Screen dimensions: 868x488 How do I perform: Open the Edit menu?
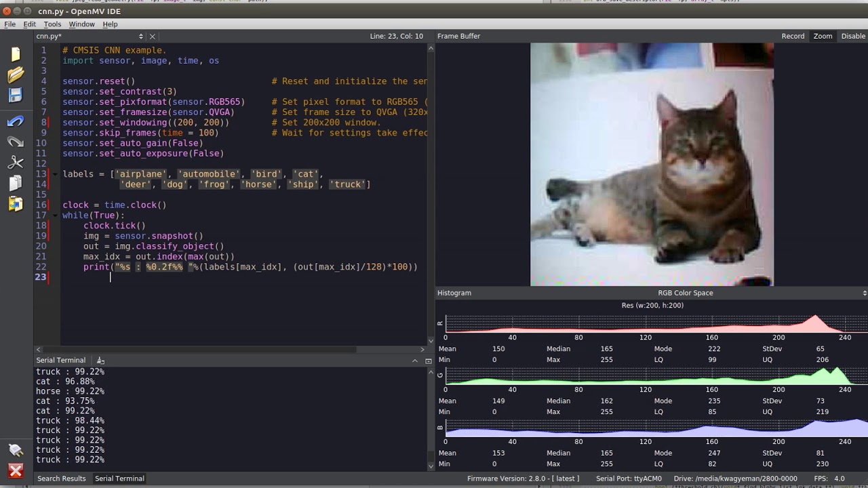30,24
